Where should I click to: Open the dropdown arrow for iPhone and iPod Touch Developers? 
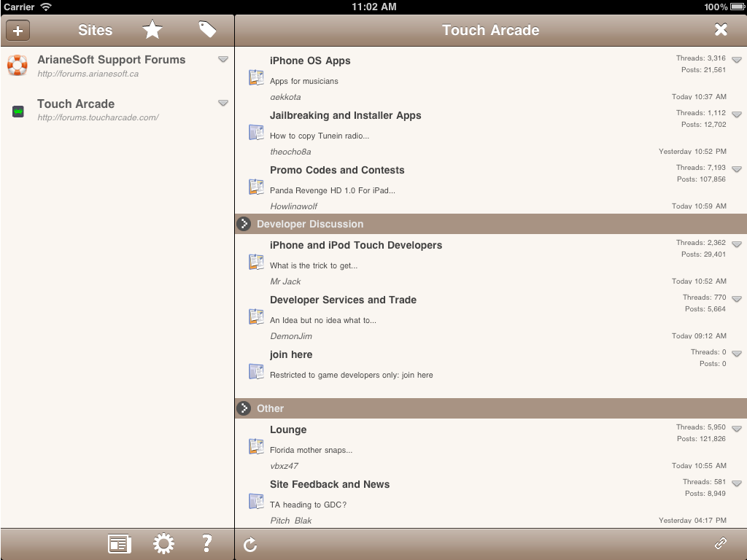[x=737, y=245]
